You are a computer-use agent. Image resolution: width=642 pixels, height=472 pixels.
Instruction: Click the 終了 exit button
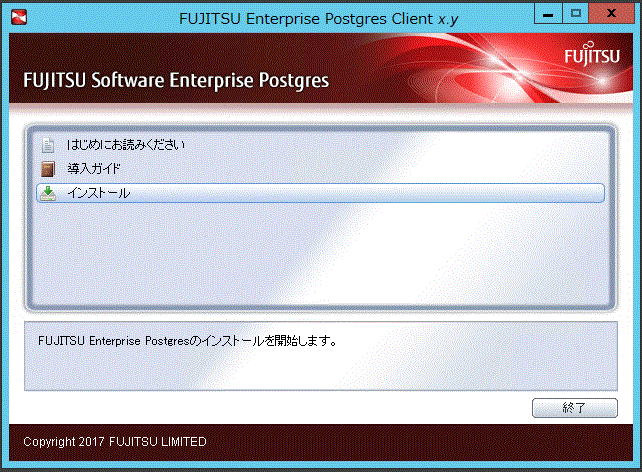574,408
